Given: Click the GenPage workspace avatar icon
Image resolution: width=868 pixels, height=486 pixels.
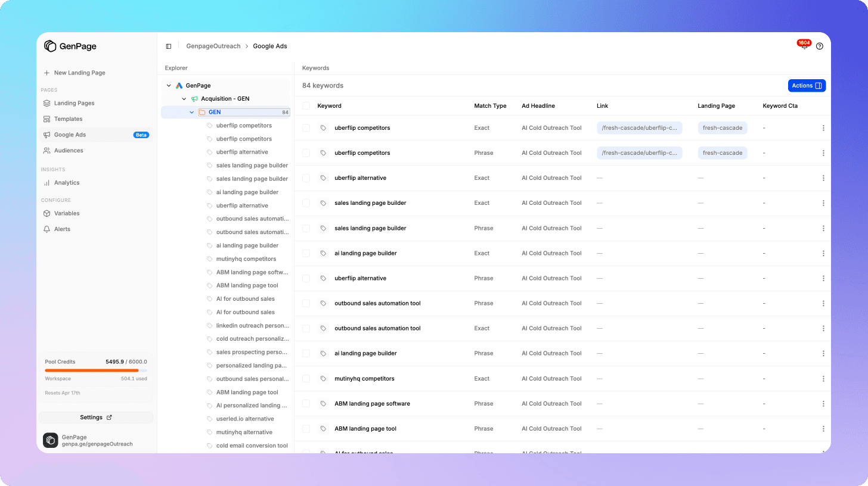Looking at the screenshot, I should (51, 440).
